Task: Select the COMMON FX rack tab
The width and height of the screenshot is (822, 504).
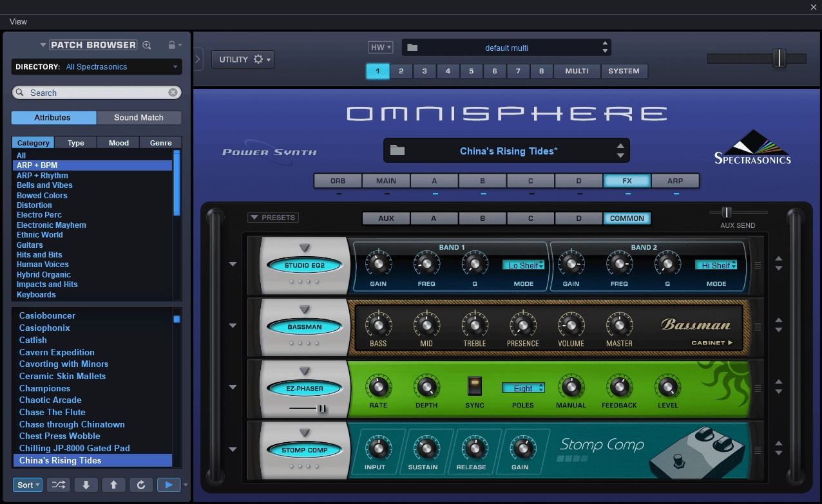Action: click(627, 218)
